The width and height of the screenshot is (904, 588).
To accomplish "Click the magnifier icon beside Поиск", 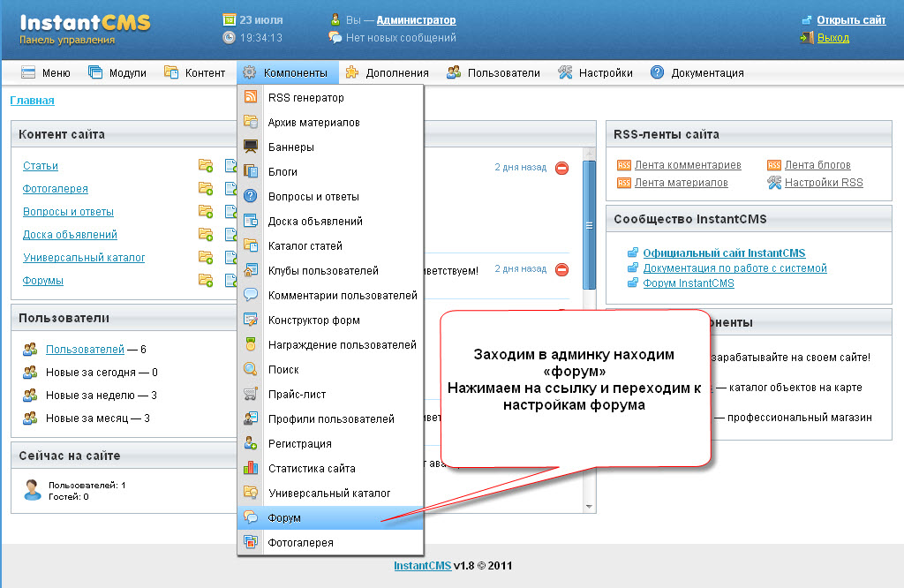I will point(250,369).
